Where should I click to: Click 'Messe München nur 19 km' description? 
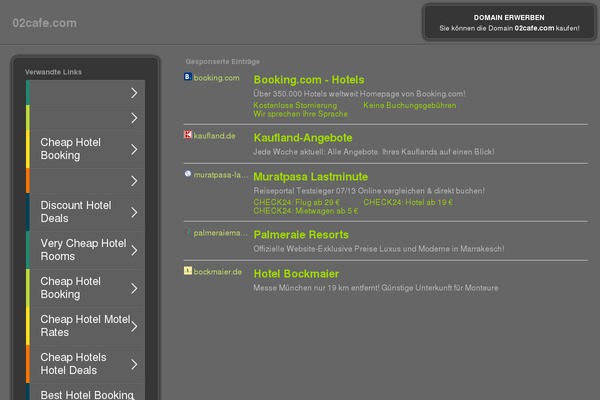click(375, 288)
